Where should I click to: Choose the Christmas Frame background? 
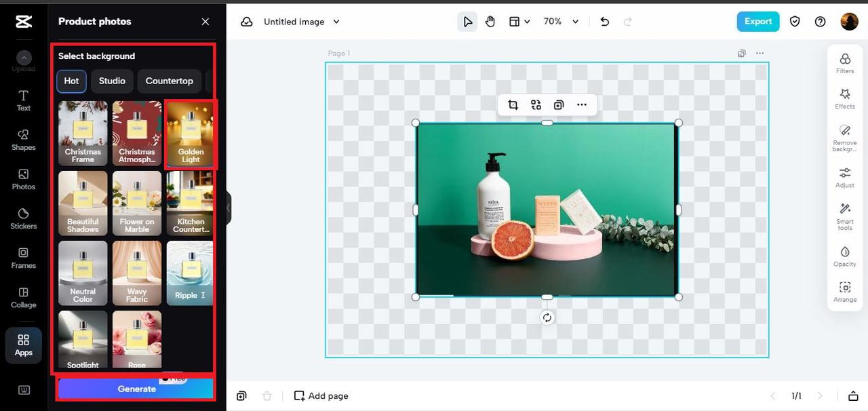(83, 133)
